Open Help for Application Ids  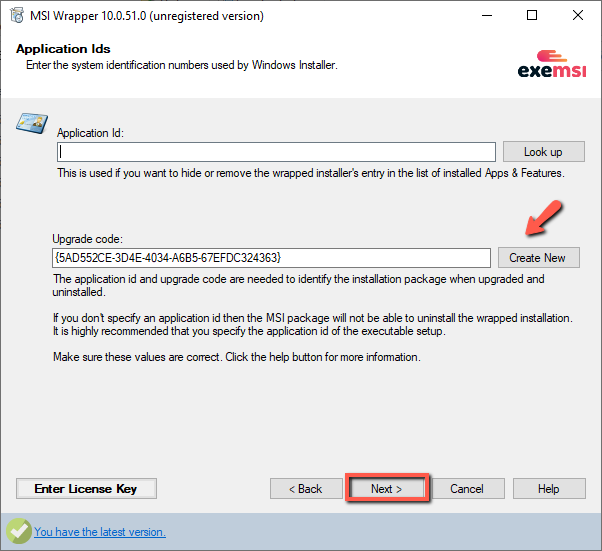click(x=549, y=488)
